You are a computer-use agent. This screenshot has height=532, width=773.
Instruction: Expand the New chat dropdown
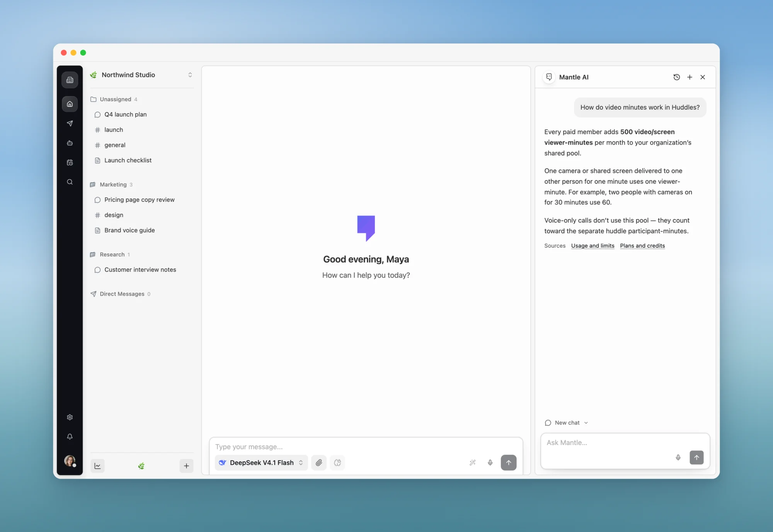coord(566,423)
